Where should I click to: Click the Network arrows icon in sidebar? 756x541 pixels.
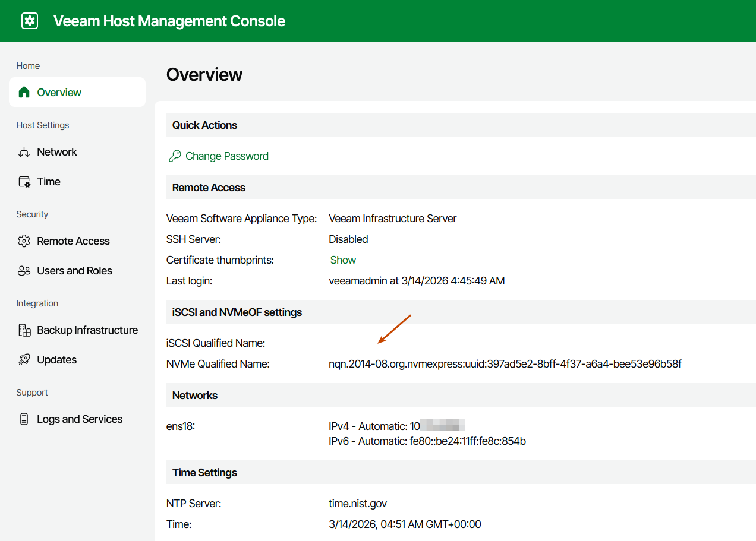tap(24, 152)
